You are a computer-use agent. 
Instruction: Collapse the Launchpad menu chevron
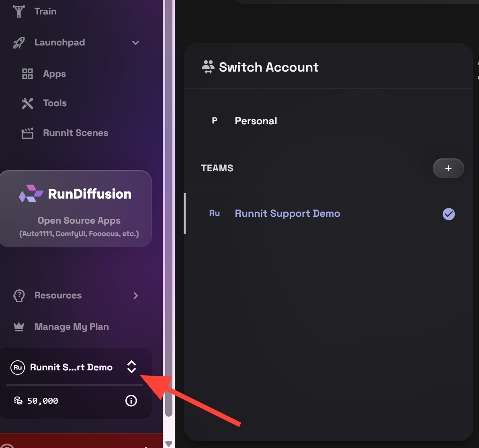136,43
